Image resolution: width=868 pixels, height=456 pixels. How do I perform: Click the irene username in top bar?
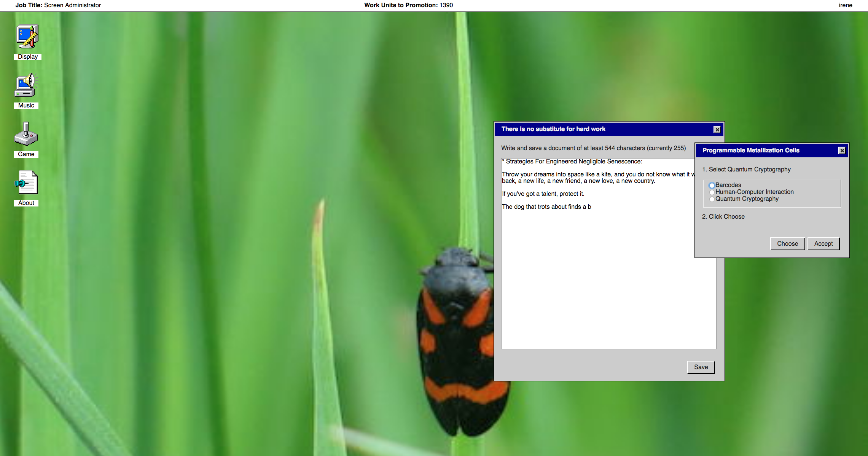(845, 5)
